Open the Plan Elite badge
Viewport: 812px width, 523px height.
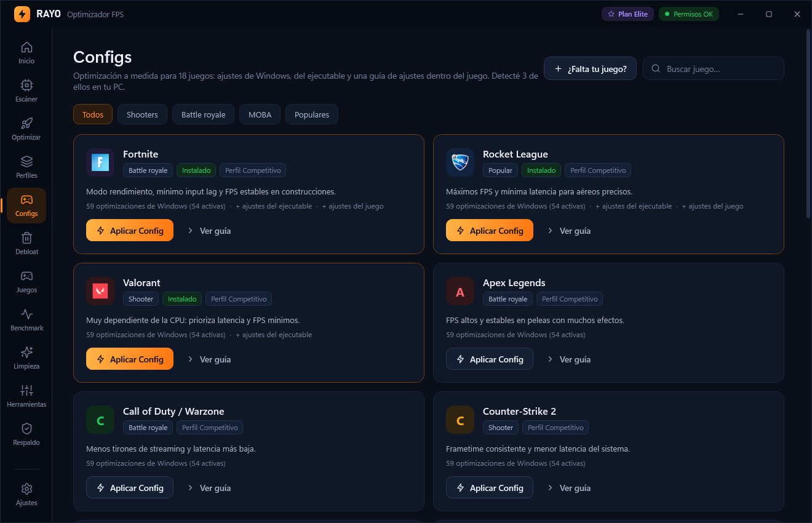coord(627,14)
